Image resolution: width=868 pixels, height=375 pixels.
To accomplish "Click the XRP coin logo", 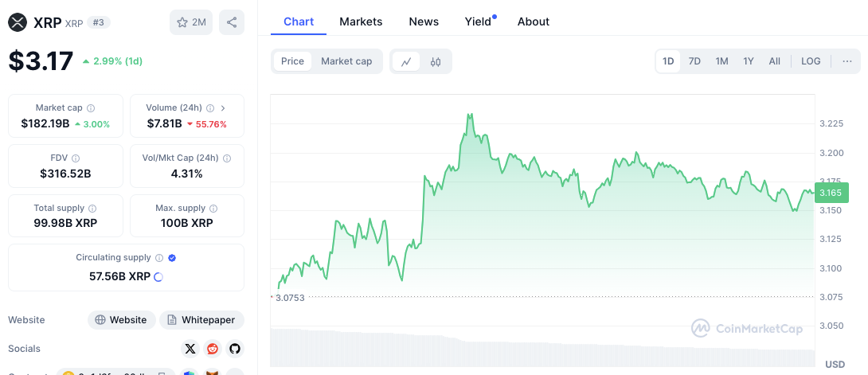I will 18,22.
